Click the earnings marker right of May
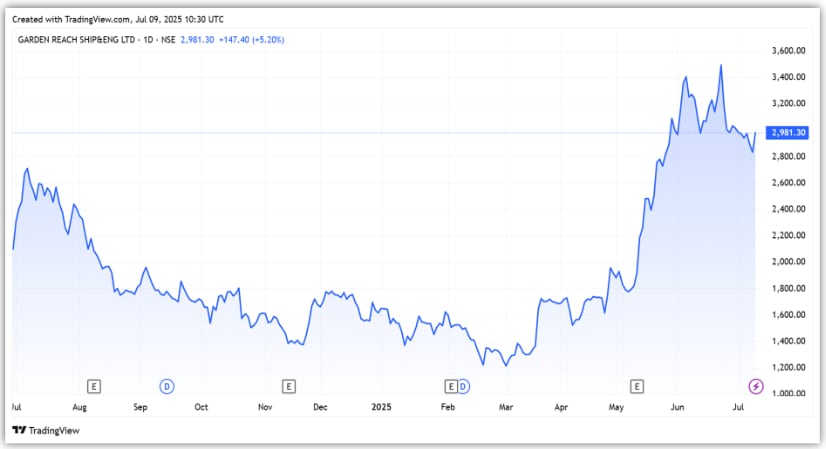The width and height of the screenshot is (826, 449). [636, 385]
